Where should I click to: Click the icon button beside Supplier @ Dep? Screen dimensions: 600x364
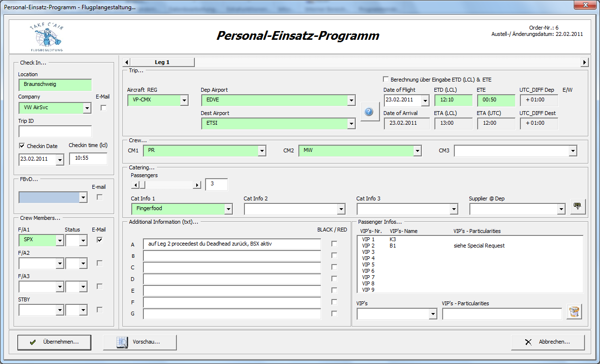click(578, 206)
